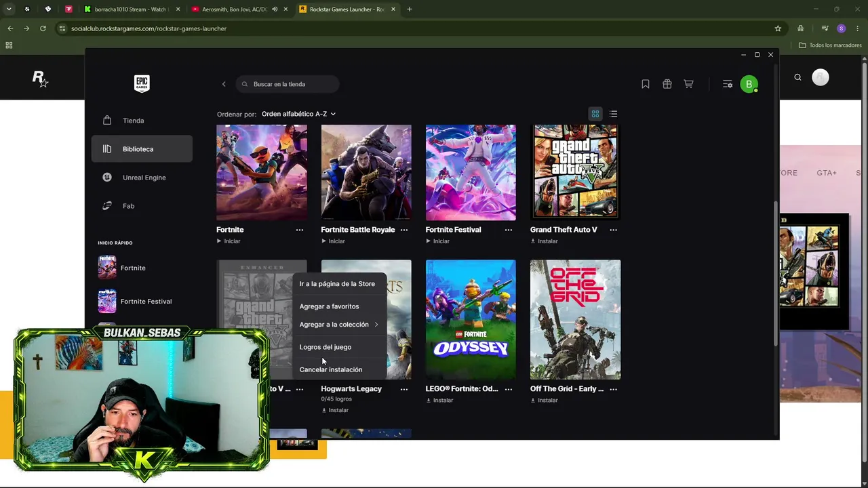Open the Fortnite Battle Royale three-dot menu

pyautogui.click(x=404, y=230)
